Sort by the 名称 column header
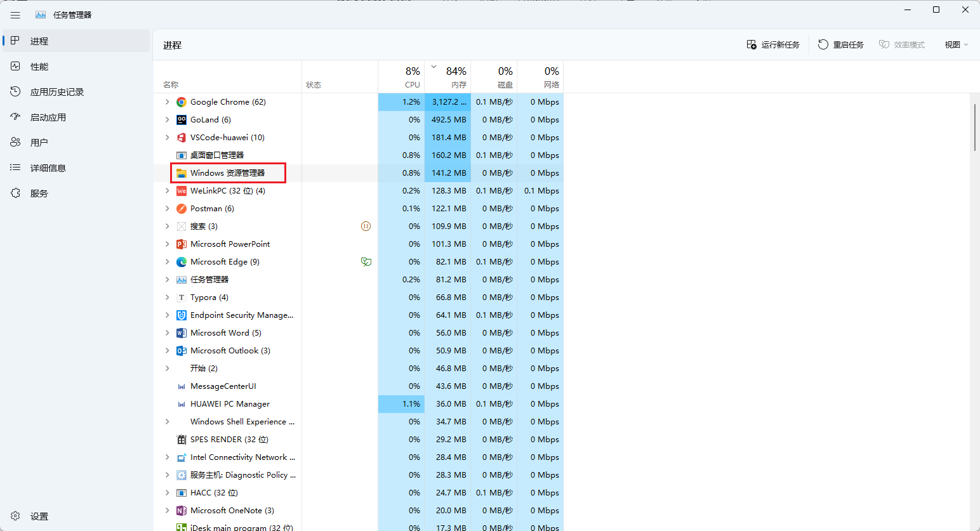This screenshot has width=980, height=531. pos(227,77)
